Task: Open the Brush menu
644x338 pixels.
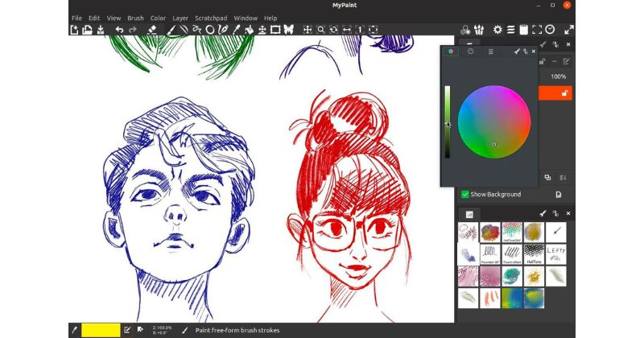Action: (x=135, y=18)
